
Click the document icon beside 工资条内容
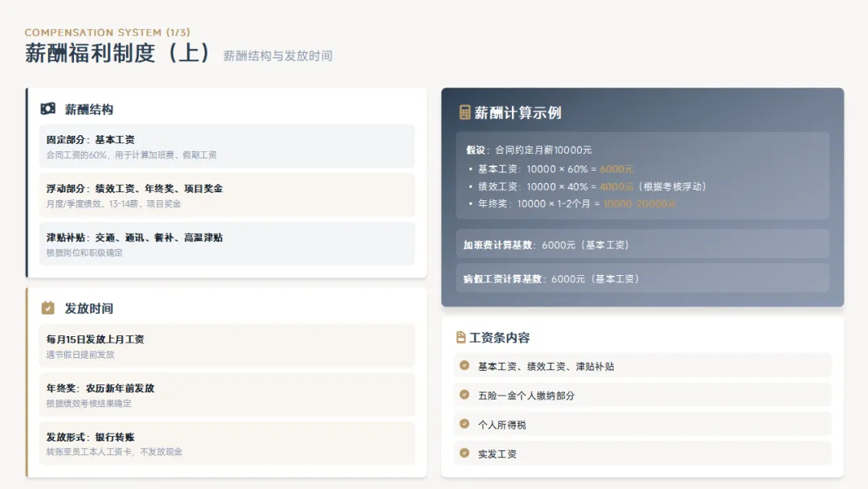(460, 337)
